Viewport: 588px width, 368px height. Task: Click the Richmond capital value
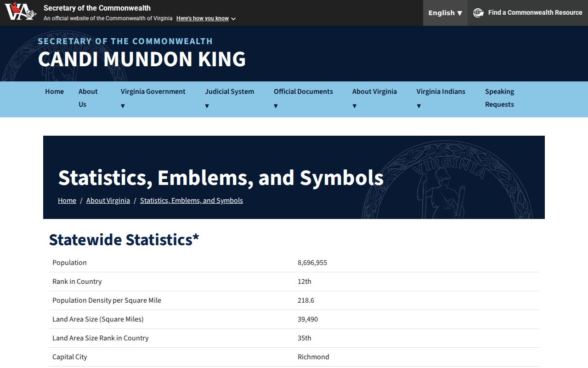313,357
